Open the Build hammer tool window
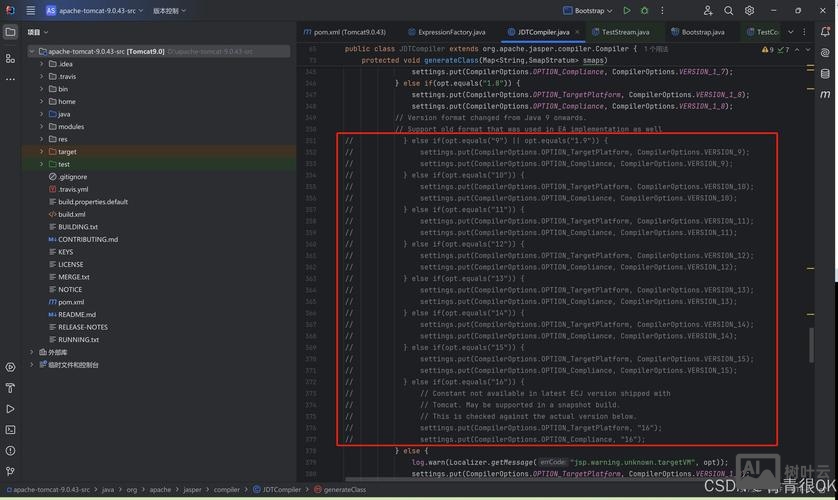The image size is (838, 500). 10,388
